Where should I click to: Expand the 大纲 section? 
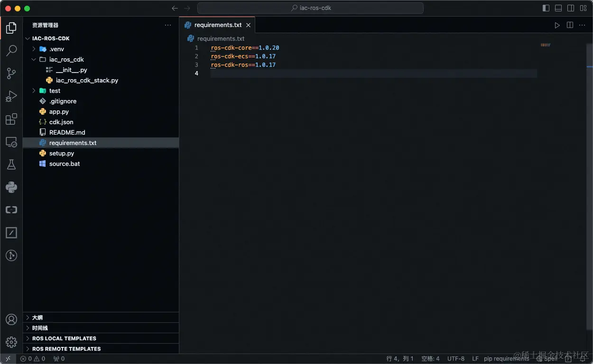(x=101, y=318)
